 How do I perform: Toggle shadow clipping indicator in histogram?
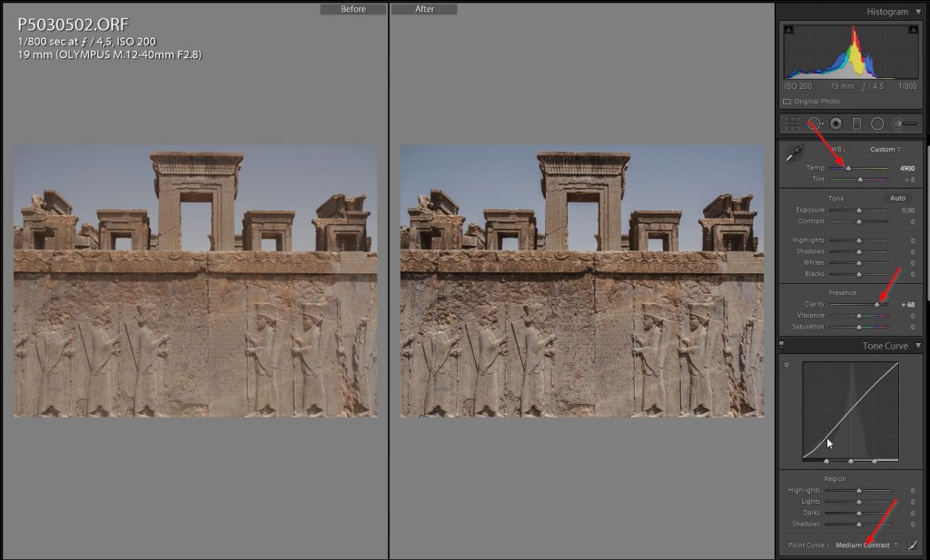[x=787, y=29]
